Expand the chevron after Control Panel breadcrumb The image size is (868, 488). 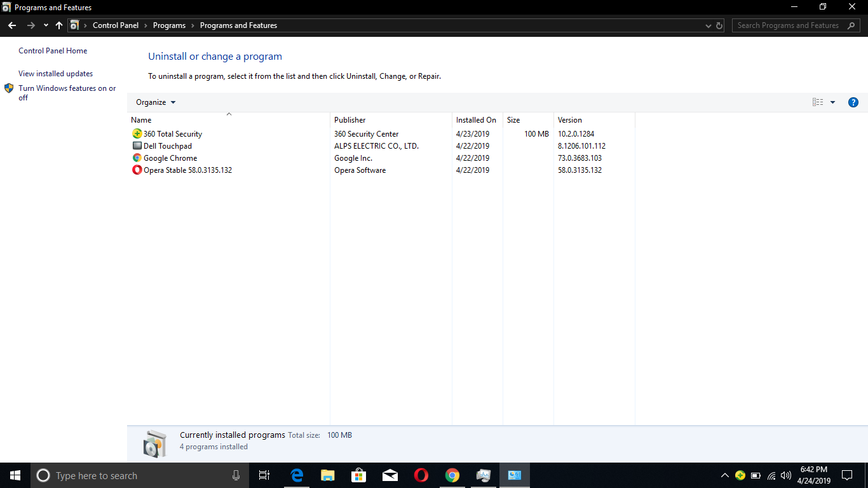tap(146, 25)
